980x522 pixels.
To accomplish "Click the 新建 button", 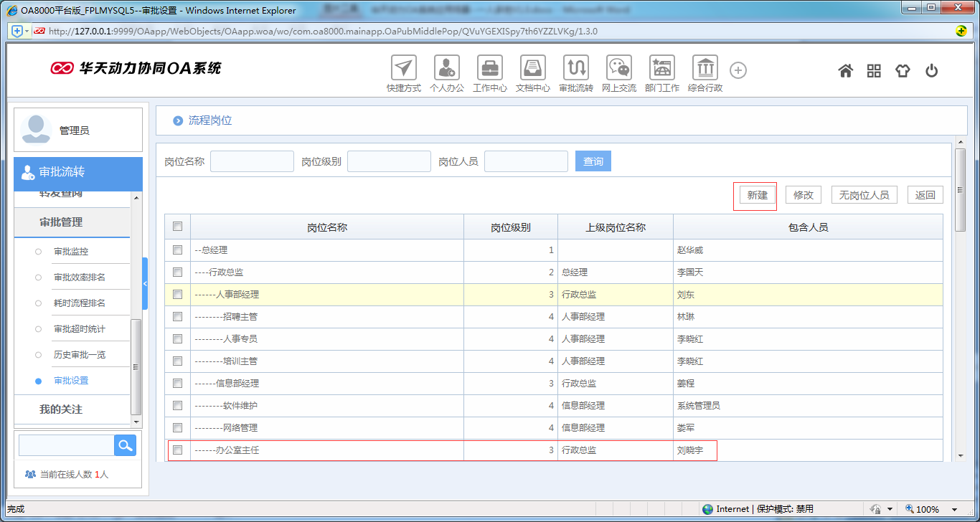I will (x=757, y=195).
